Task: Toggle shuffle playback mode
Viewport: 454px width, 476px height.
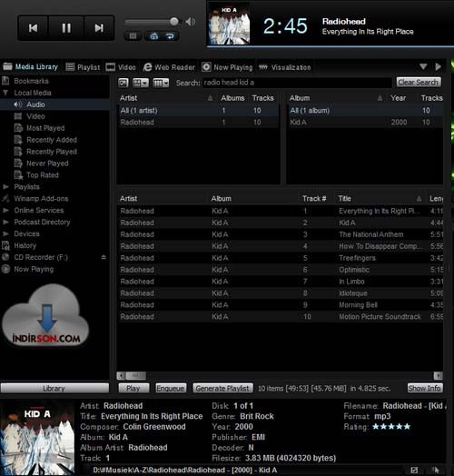Action: click(153, 36)
